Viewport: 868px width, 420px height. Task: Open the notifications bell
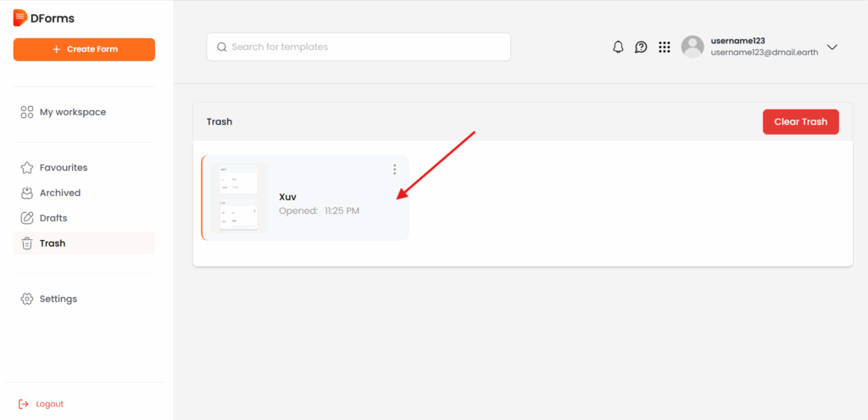click(x=618, y=48)
